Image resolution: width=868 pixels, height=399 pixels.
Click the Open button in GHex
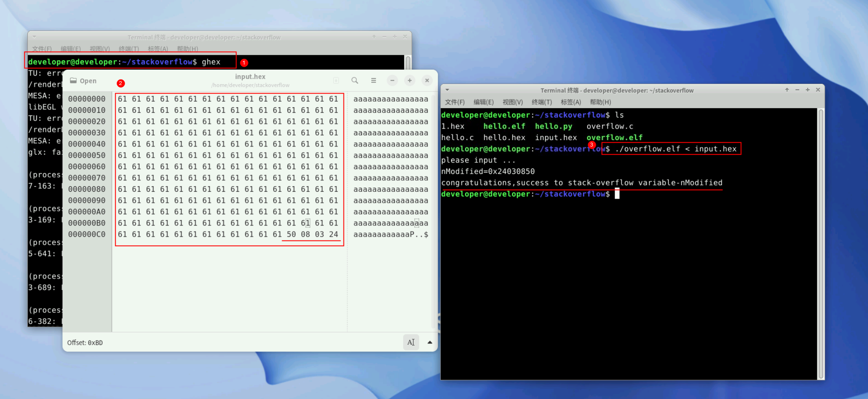tap(83, 81)
